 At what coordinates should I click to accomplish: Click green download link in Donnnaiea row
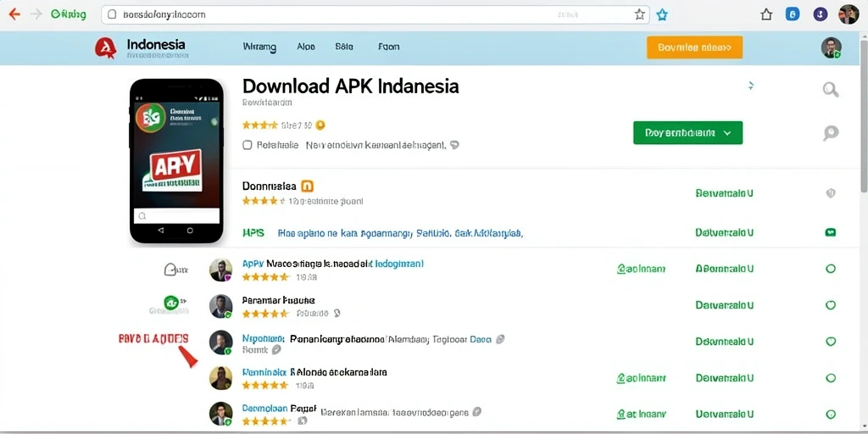point(724,193)
